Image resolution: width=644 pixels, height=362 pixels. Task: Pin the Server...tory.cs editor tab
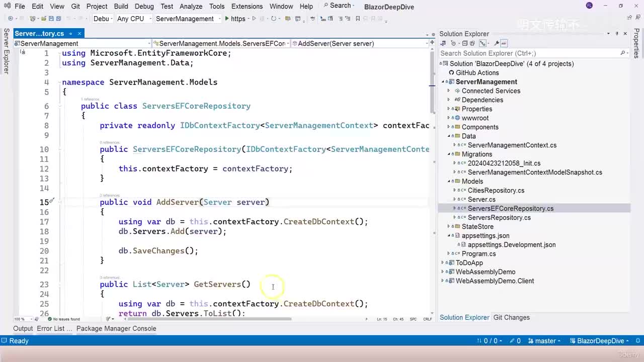[x=70, y=34]
